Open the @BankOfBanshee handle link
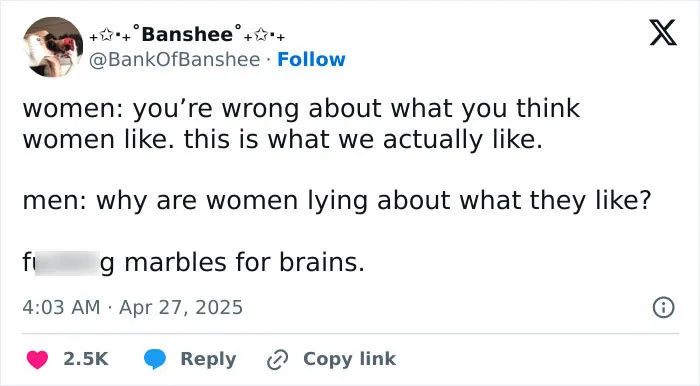Viewport: 700px width, 386px height. tap(175, 59)
